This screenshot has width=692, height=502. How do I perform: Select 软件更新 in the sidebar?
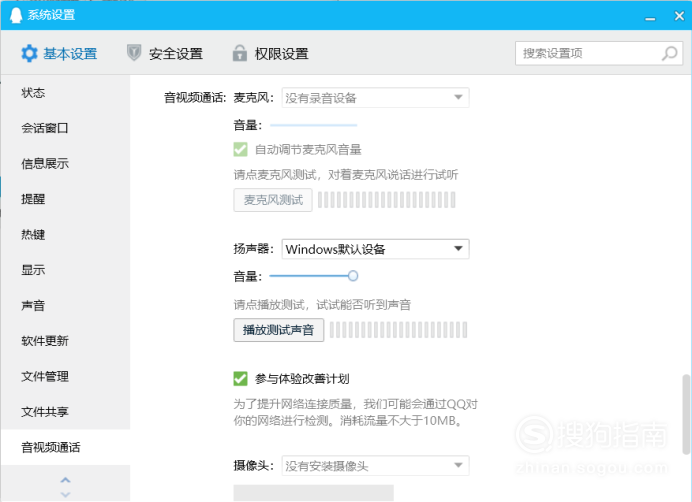(65, 341)
